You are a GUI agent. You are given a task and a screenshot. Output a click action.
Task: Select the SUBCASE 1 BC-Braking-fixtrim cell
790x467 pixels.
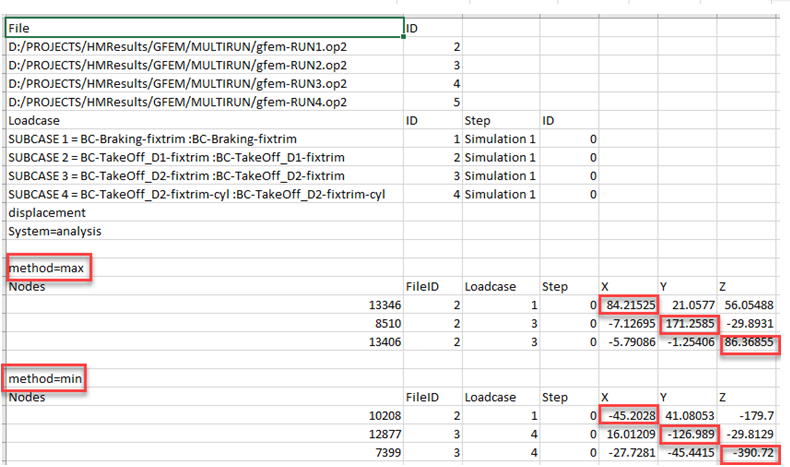tap(204, 139)
